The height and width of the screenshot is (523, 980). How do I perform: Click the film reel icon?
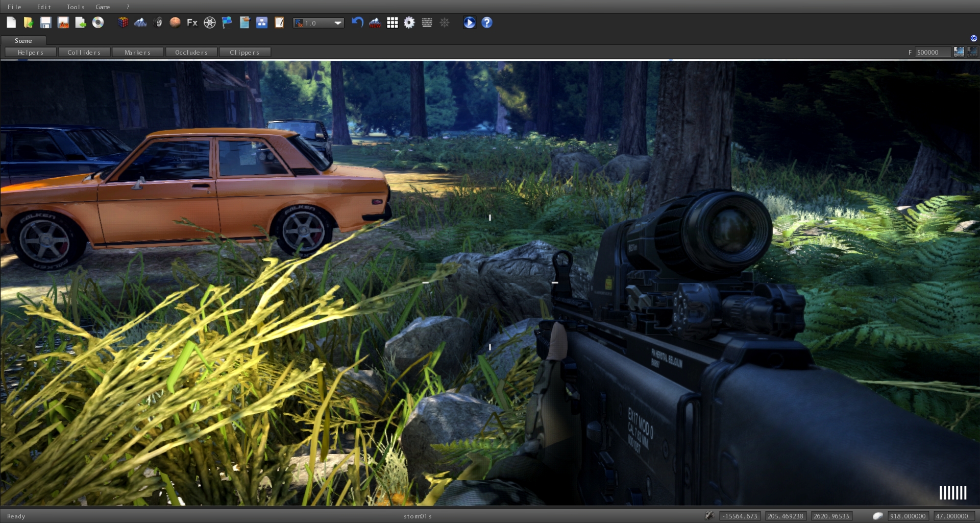pos(210,22)
